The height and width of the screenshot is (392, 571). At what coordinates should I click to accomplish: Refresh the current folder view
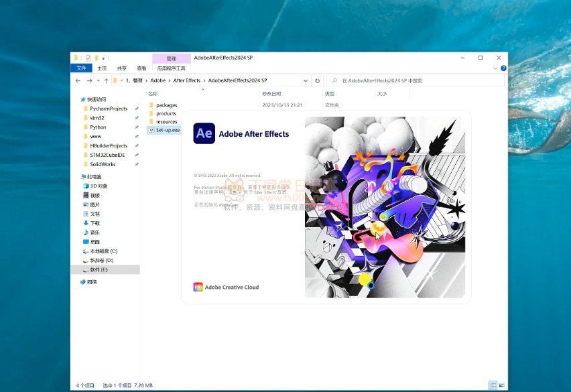point(318,80)
